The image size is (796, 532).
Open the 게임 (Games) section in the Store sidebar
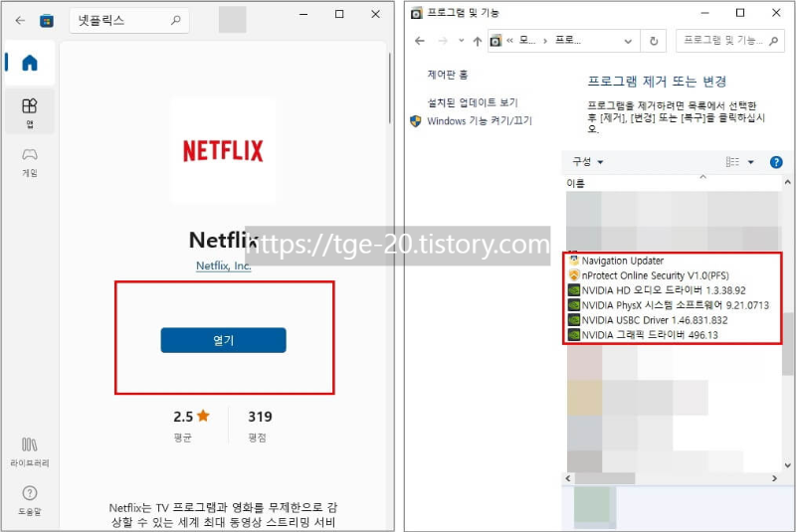[x=30, y=162]
